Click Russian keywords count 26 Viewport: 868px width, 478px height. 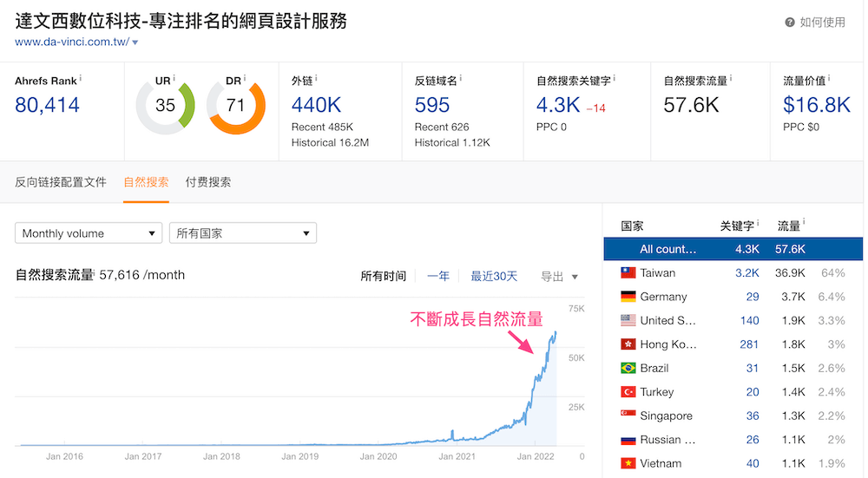pyautogui.click(x=753, y=439)
